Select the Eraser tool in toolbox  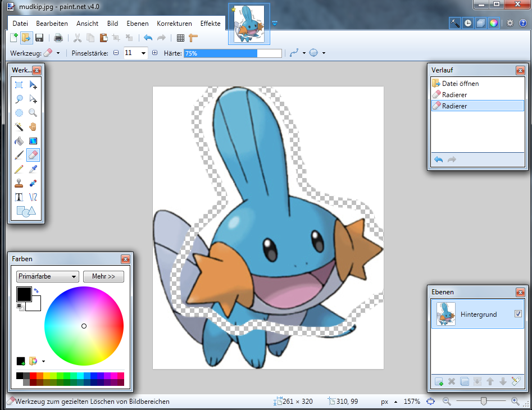(33, 155)
